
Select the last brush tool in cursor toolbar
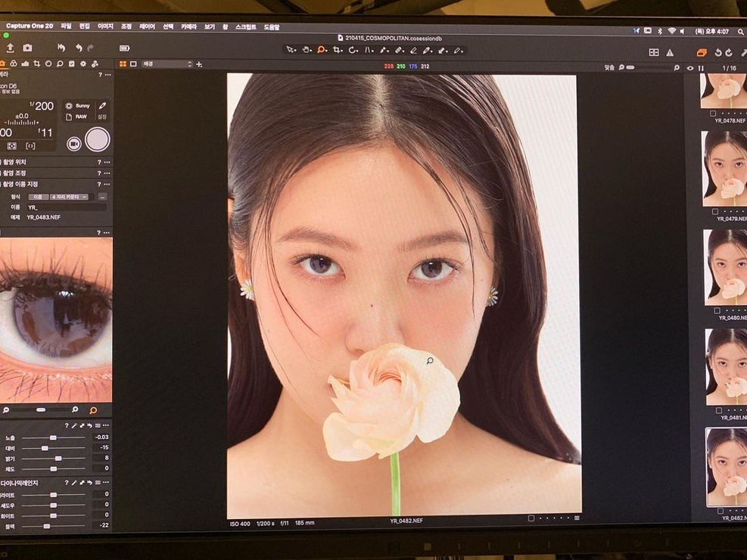[x=458, y=50]
